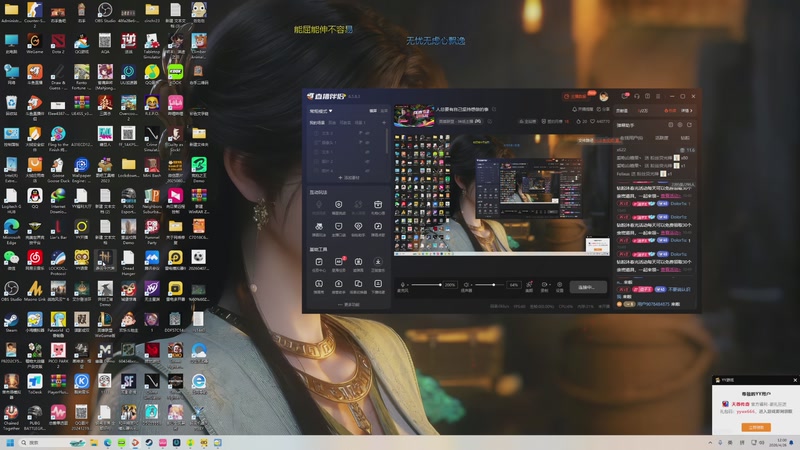Open Steam from the taskbar

click(x=149, y=442)
